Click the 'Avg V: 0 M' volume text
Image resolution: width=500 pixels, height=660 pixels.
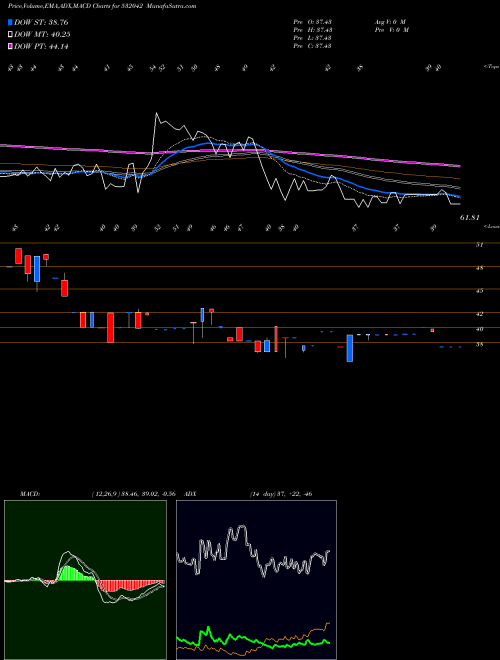pos(390,22)
